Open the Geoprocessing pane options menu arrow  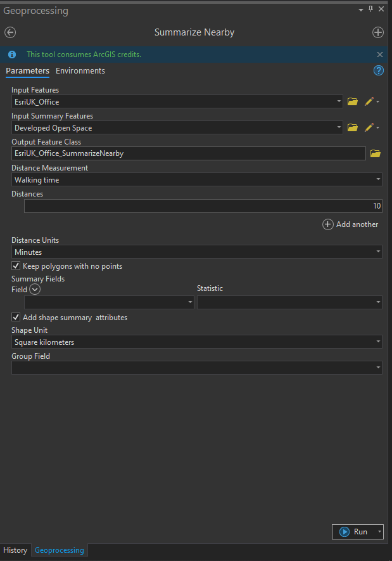(361, 10)
